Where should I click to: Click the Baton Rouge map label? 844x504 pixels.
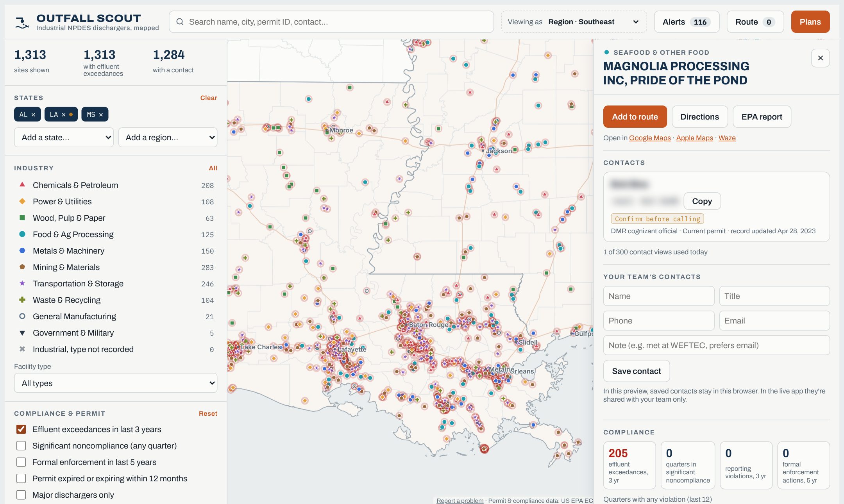429,325
